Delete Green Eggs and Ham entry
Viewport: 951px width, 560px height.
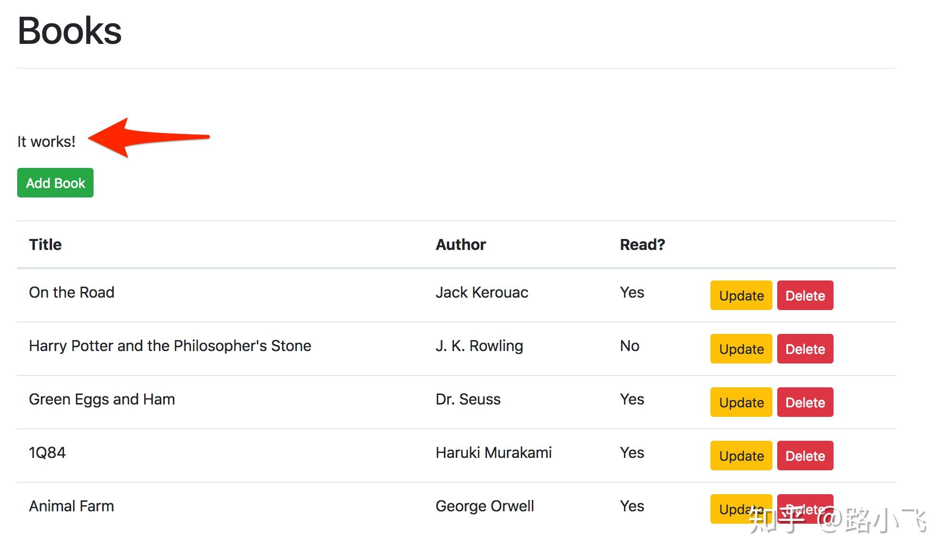pos(805,402)
